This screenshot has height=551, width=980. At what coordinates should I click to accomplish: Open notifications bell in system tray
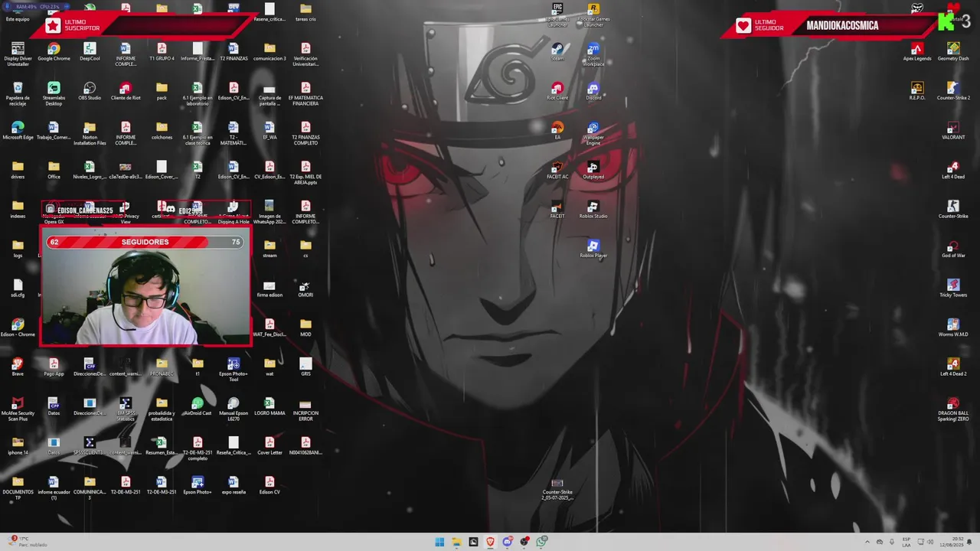(970, 542)
